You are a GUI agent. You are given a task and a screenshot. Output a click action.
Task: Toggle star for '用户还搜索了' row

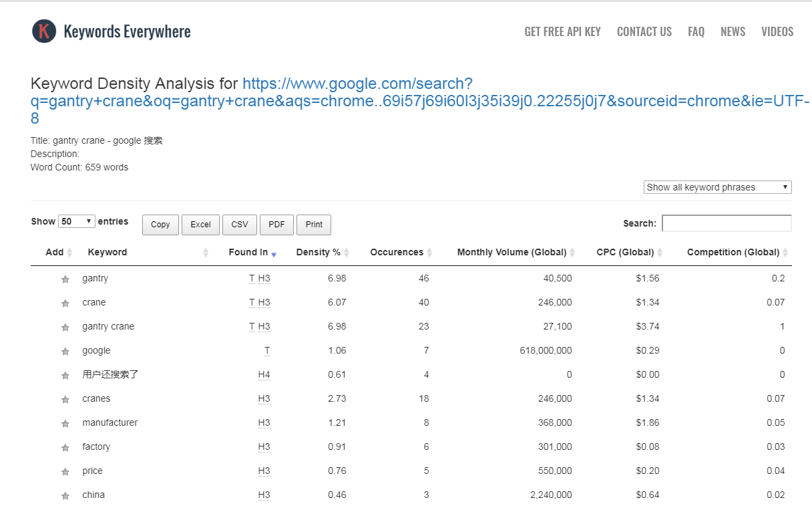(x=65, y=376)
